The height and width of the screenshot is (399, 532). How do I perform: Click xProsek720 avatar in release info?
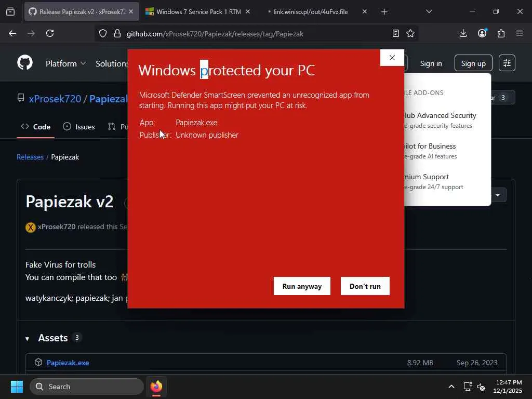coord(31,228)
